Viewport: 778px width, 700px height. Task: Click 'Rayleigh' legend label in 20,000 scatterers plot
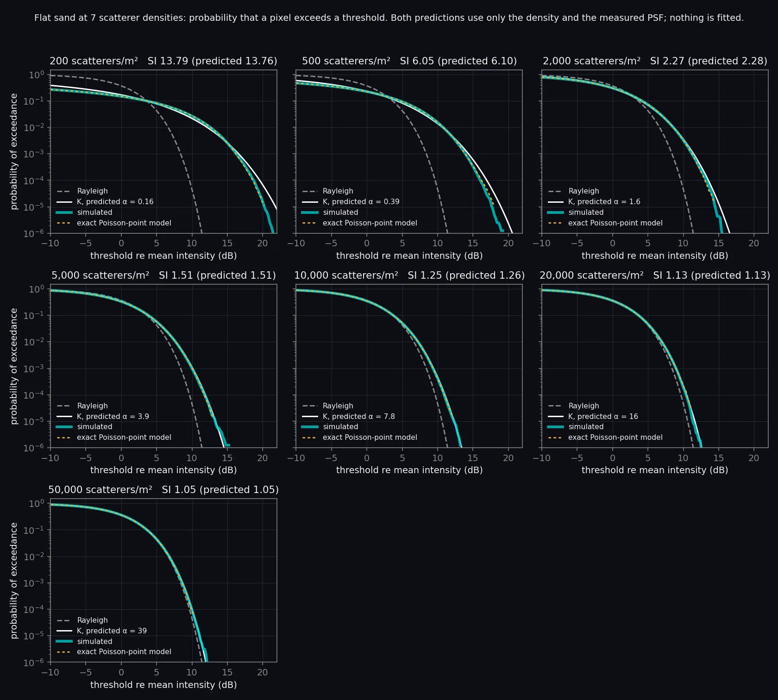pyautogui.click(x=584, y=406)
